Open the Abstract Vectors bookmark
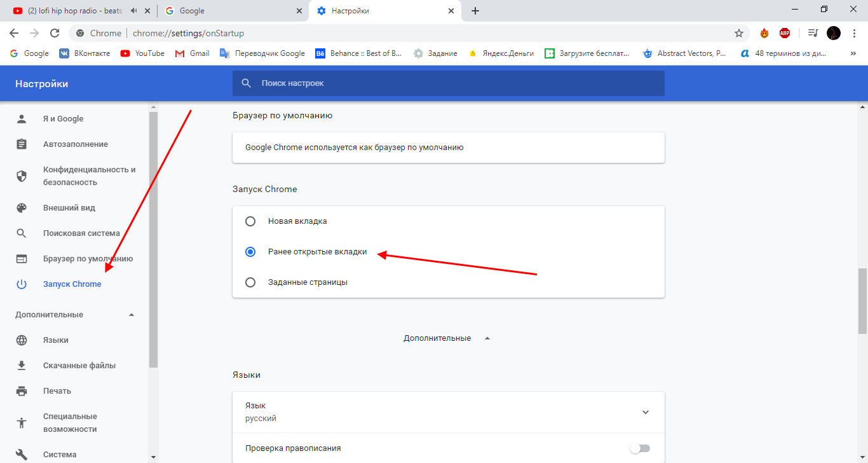This screenshot has width=868, height=463. pos(684,53)
